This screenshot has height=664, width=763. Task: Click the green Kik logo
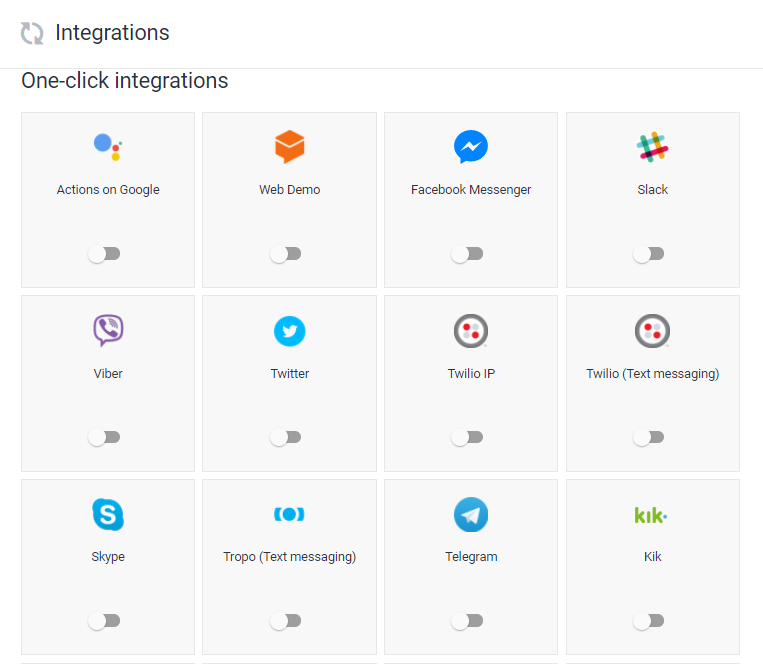[651, 515]
